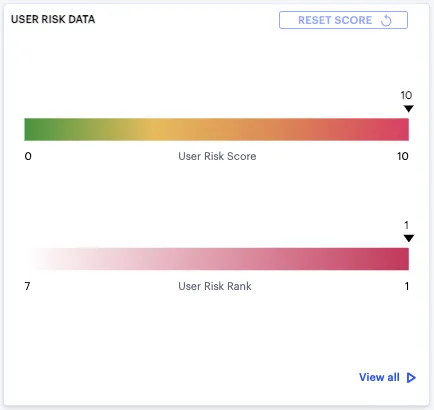The width and height of the screenshot is (434, 410).
Task: Click the 1 label under the rank bar
Action: coord(407,286)
